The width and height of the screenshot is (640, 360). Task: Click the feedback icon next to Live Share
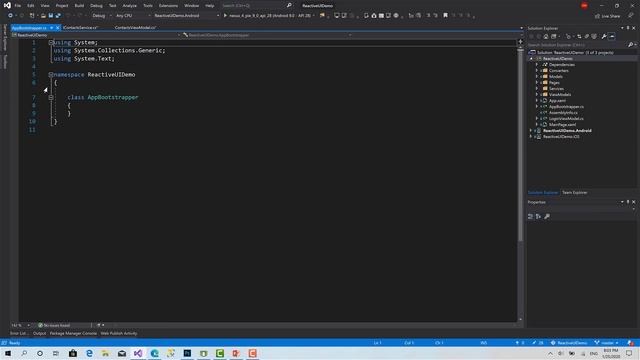point(631,16)
